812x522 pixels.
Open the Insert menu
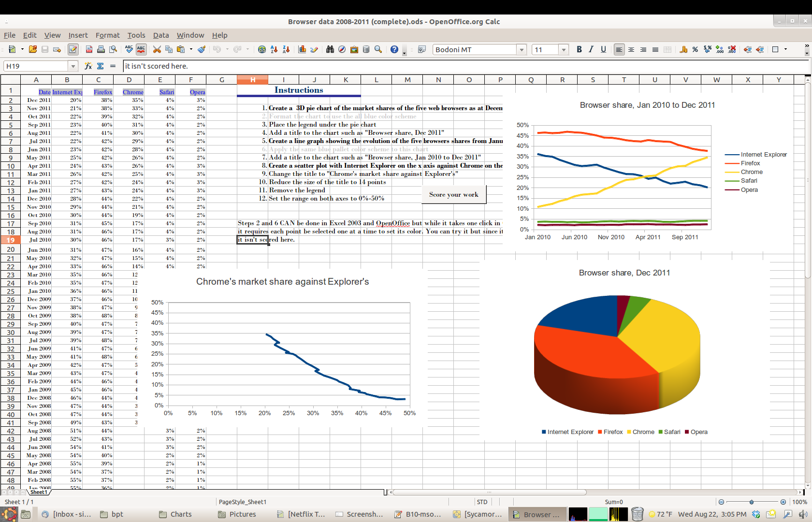tap(78, 35)
